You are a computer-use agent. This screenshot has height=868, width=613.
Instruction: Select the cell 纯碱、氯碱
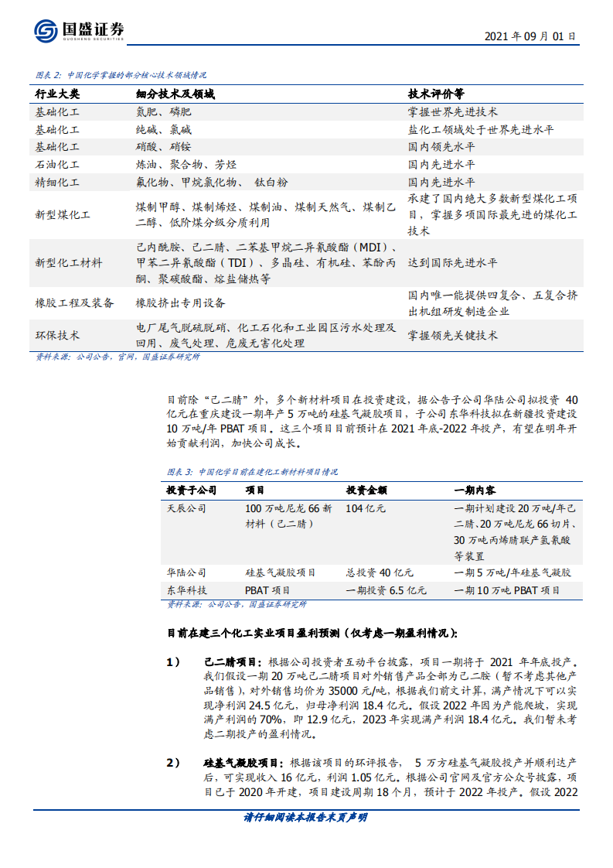click(x=163, y=129)
